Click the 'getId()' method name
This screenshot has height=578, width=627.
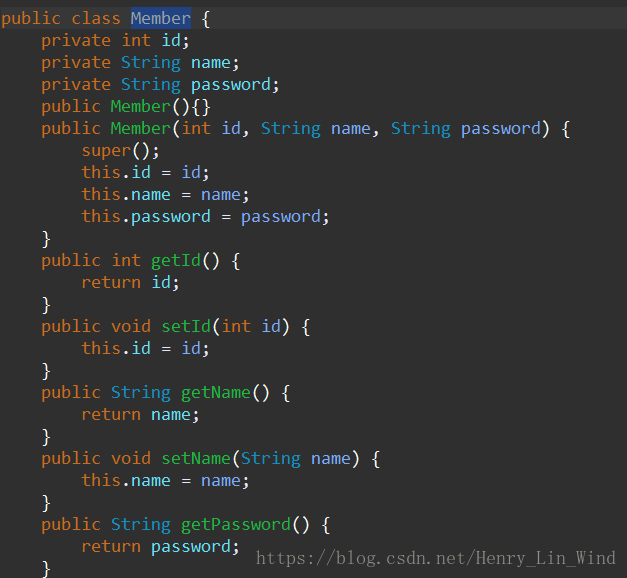click(x=185, y=261)
